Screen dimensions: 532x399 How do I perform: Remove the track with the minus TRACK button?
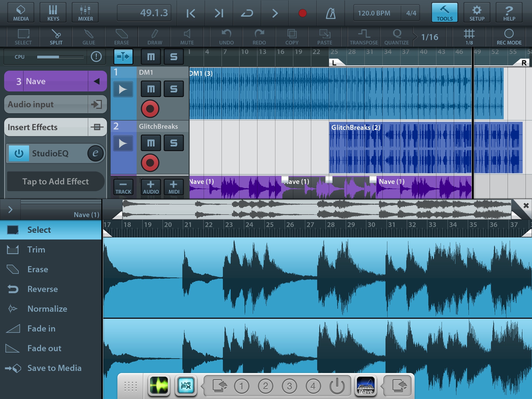tap(123, 187)
